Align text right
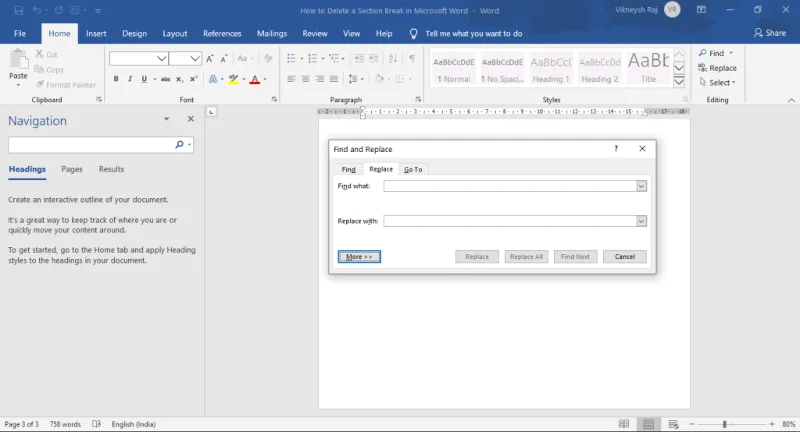 click(320, 79)
